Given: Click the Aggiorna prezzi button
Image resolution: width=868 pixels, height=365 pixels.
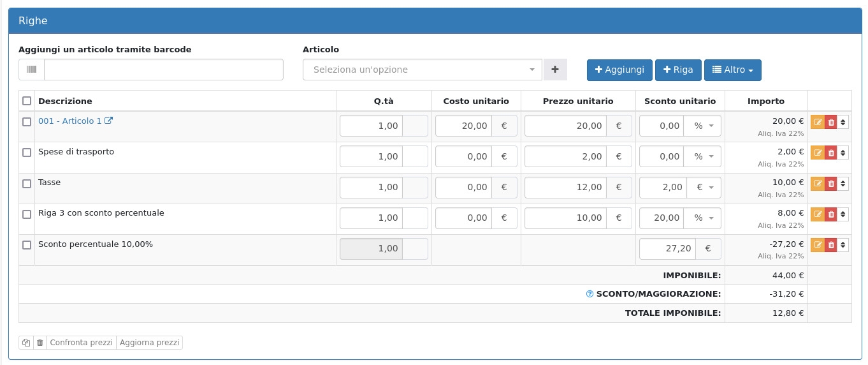Looking at the screenshot, I should coord(150,343).
